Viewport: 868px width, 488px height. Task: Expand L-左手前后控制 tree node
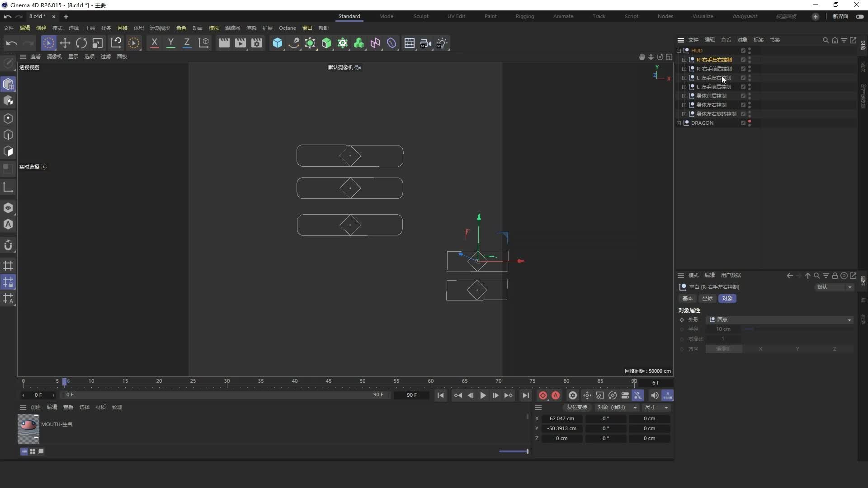pyautogui.click(x=684, y=87)
